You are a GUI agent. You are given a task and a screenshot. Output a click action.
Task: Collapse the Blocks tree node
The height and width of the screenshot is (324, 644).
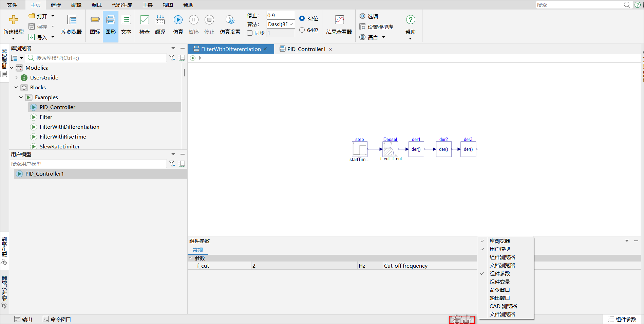click(x=16, y=87)
